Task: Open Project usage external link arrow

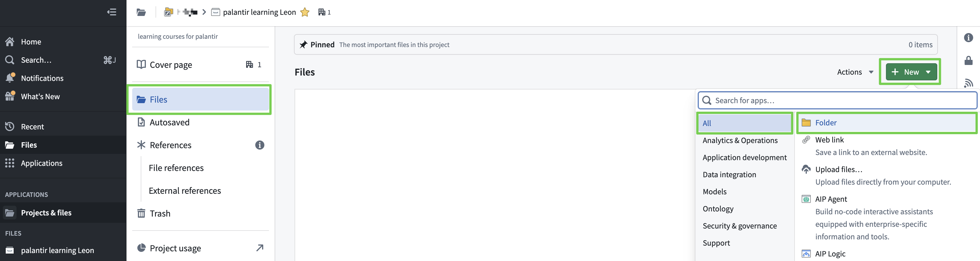Action: click(x=260, y=248)
